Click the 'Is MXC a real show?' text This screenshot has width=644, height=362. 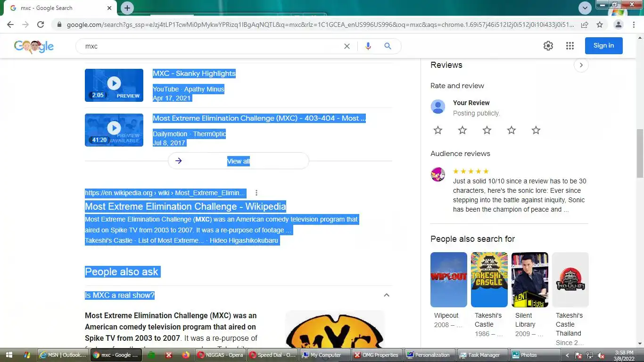point(120,296)
